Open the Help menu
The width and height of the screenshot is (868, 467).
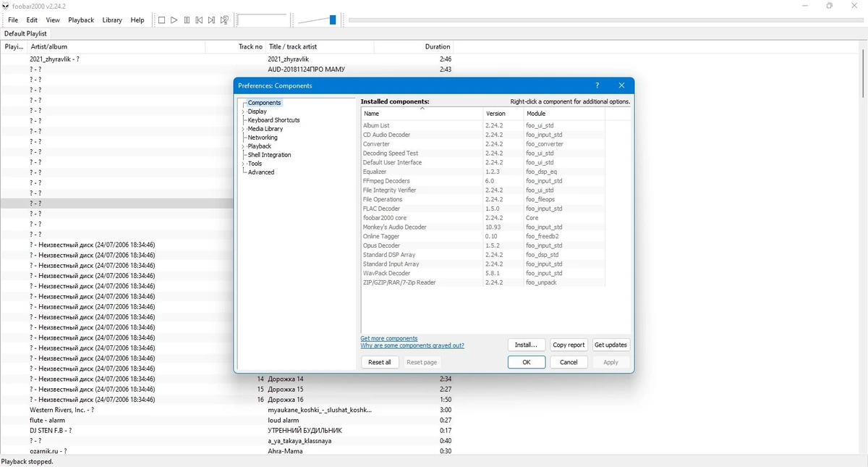click(x=137, y=20)
